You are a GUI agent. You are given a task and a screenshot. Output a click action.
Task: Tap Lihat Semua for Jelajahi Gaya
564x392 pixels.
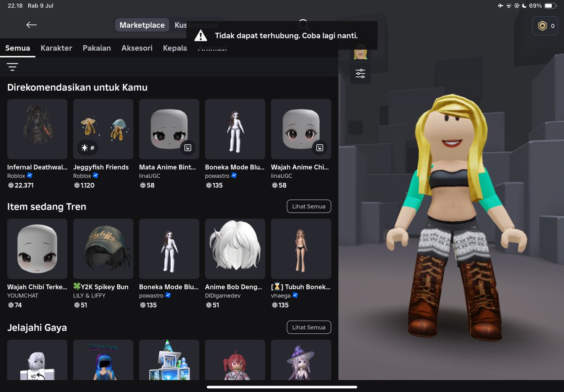tap(309, 327)
